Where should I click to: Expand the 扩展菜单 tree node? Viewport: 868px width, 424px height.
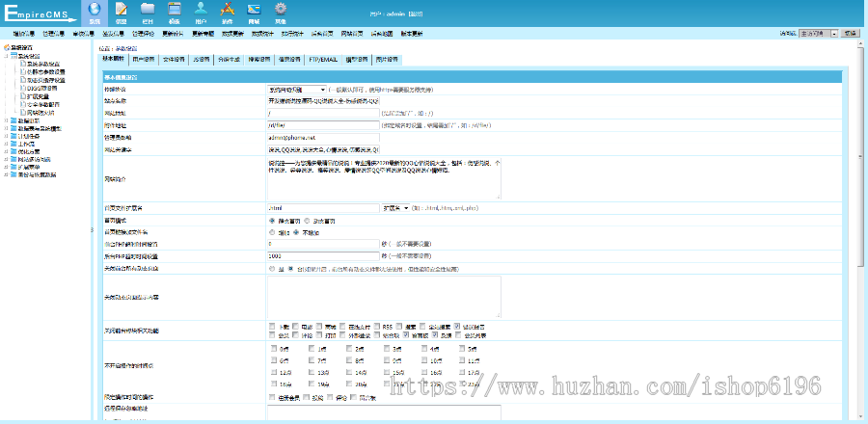[x=6, y=167]
